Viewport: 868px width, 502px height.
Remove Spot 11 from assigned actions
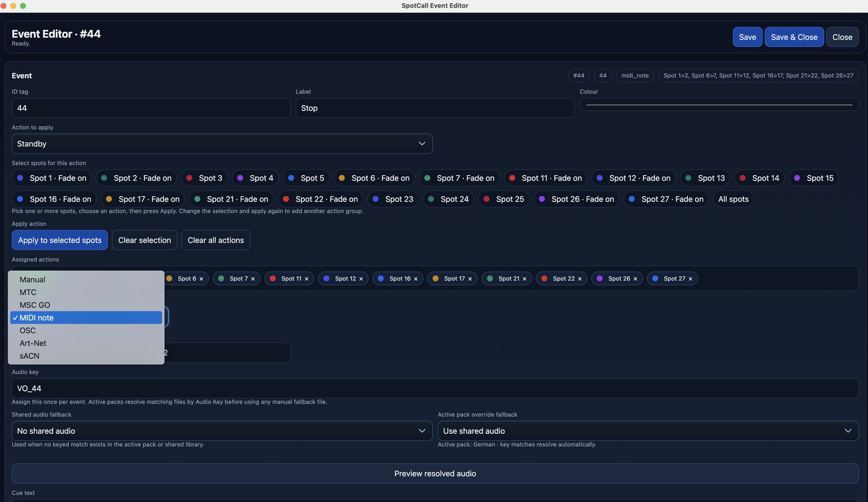(x=307, y=279)
